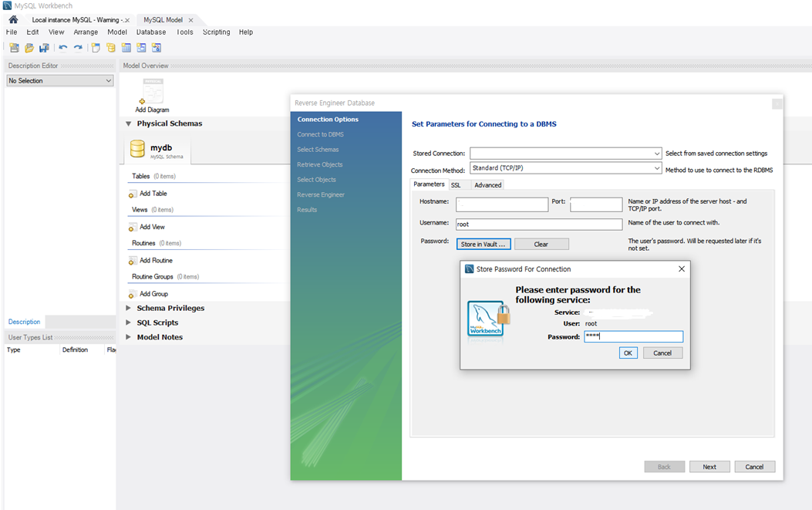Select the mydb schema database icon

tap(137, 149)
